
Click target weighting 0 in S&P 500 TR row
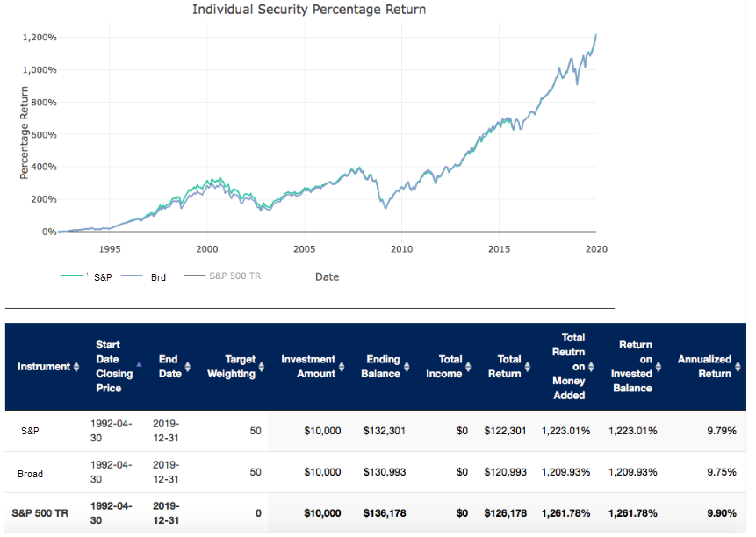[258, 513]
